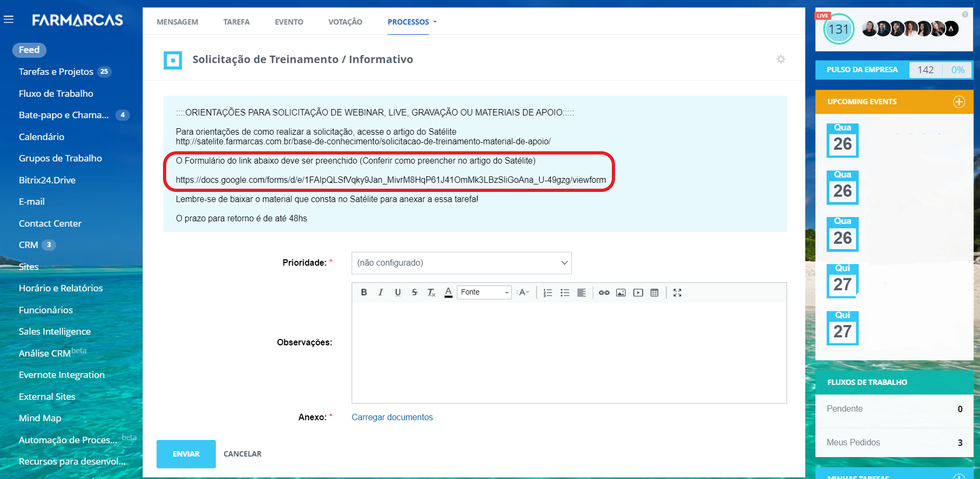Screen dimensions: 980x479
Task: Expand the editor to fullscreen
Action: tap(678, 292)
